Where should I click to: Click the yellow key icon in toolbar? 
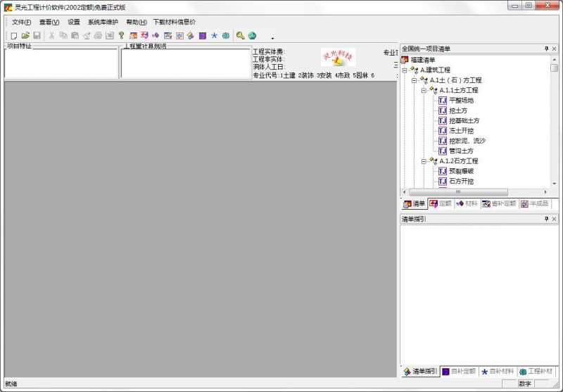tap(121, 35)
